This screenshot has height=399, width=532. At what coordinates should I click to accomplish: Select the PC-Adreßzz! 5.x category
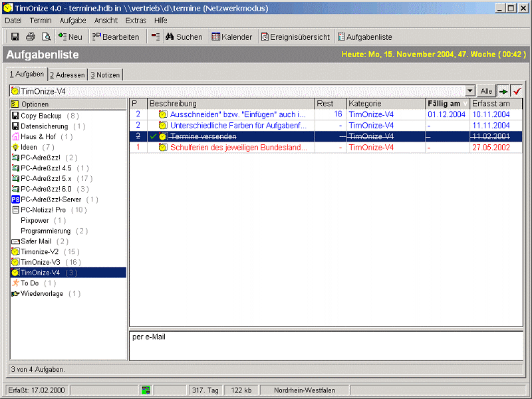pos(68,178)
